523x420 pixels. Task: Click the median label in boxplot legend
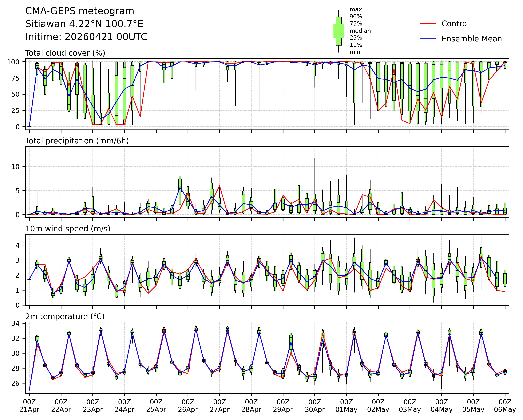point(360,31)
